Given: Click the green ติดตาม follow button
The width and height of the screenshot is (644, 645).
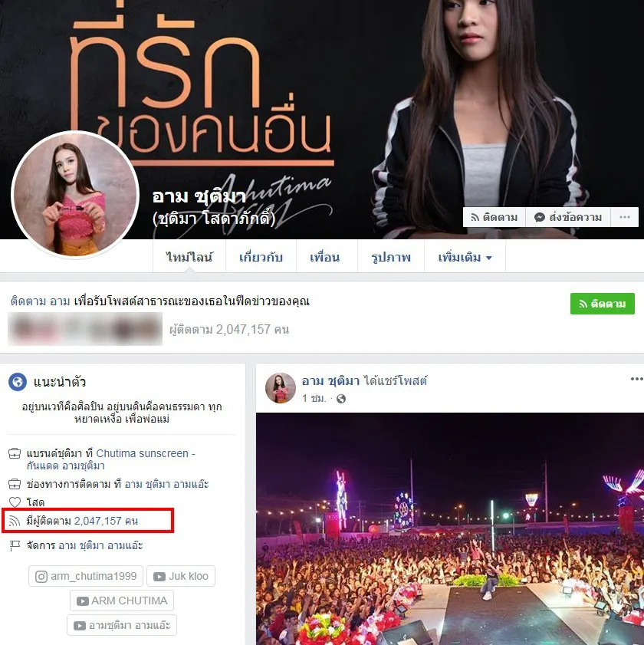Looking at the screenshot, I should point(603,304).
